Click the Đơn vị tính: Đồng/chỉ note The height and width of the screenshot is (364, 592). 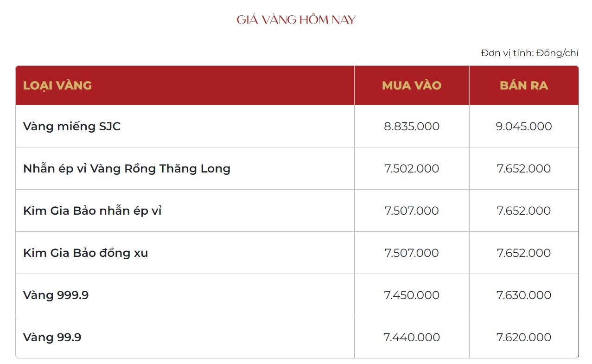(x=529, y=53)
